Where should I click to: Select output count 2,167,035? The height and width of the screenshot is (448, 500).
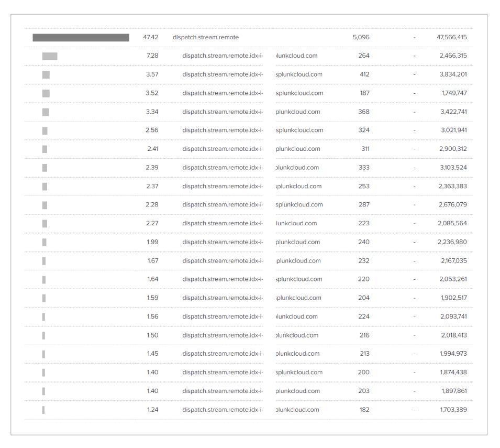pos(454,261)
